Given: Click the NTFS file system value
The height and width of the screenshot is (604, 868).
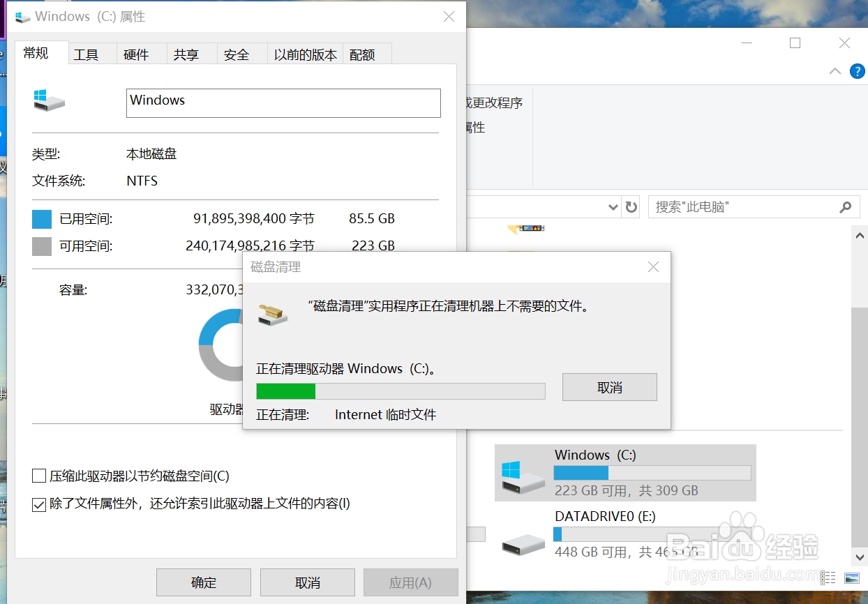Looking at the screenshot, I should point(142,181).
